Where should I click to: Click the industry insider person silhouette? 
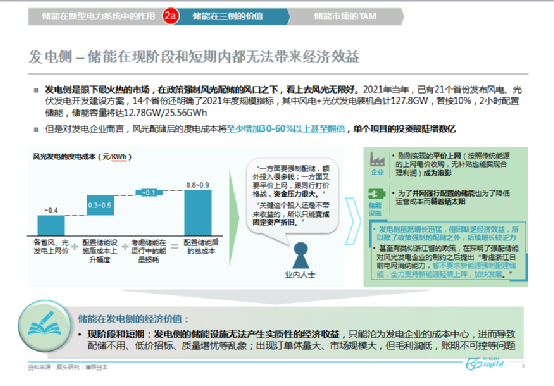point(300,255)
